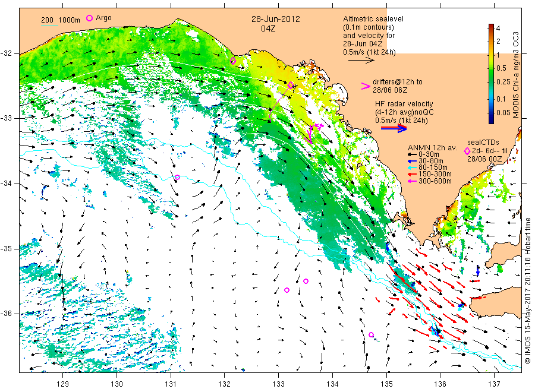
Task: Click the '80-150m' depth label
Action: pos(433,167)
